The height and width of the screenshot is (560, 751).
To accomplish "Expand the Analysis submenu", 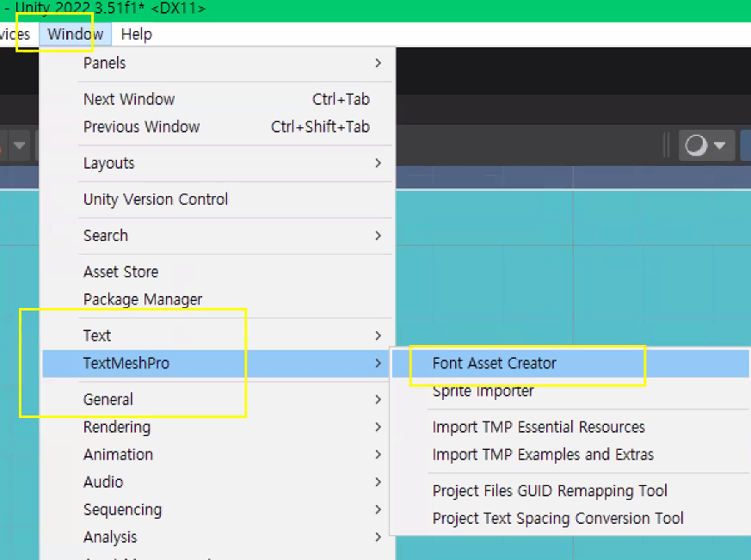I will pyautogui.click(x=218, y=537).
